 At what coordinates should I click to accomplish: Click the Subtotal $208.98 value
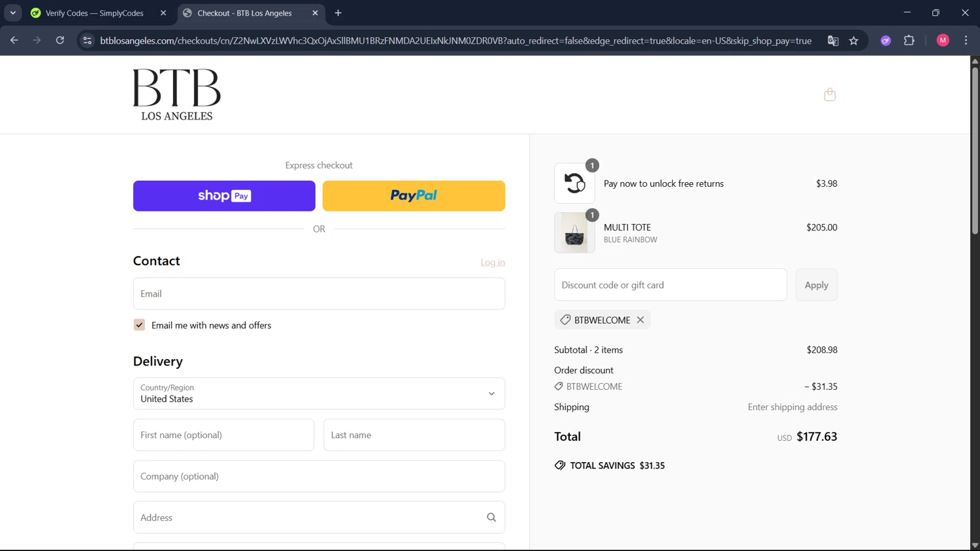pos(822,350)
